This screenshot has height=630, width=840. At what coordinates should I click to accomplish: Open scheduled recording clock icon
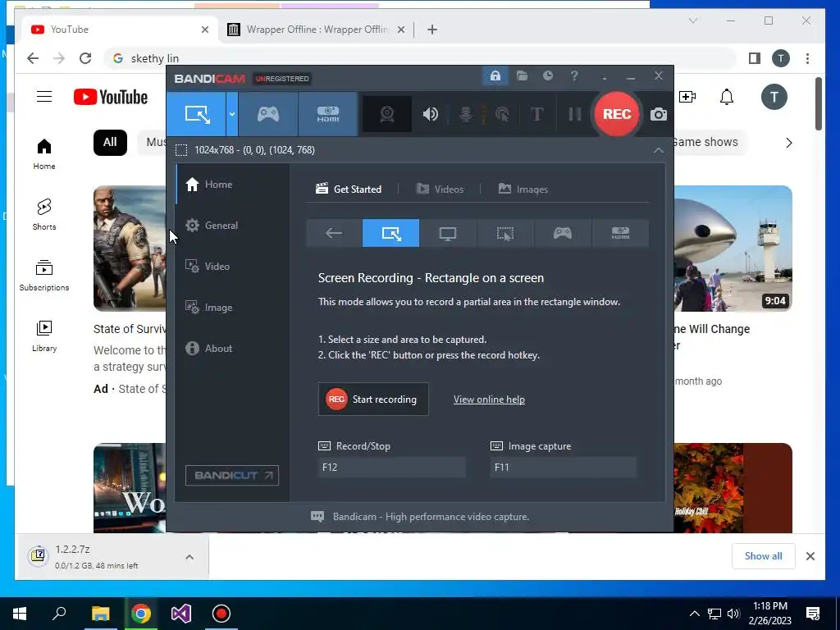pos(547,76)
